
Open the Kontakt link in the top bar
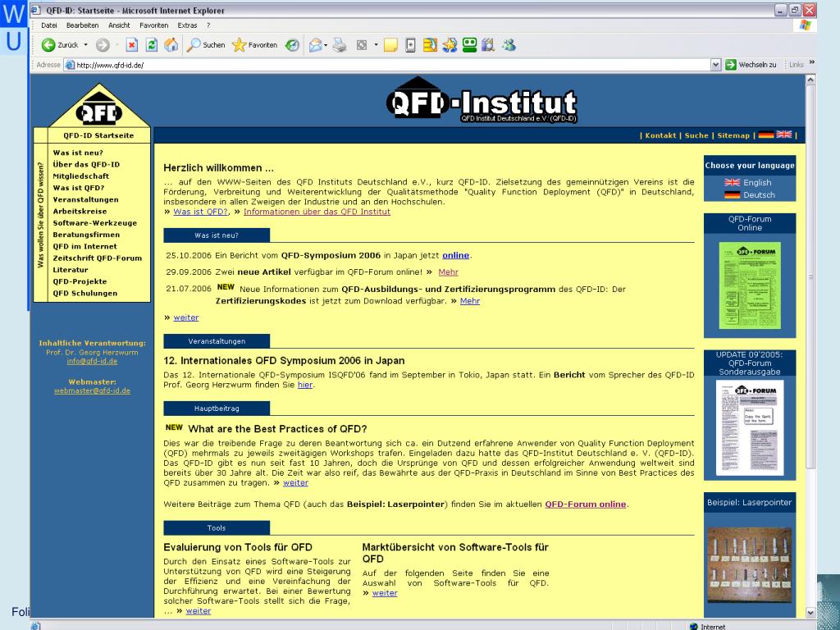[660, 135]
